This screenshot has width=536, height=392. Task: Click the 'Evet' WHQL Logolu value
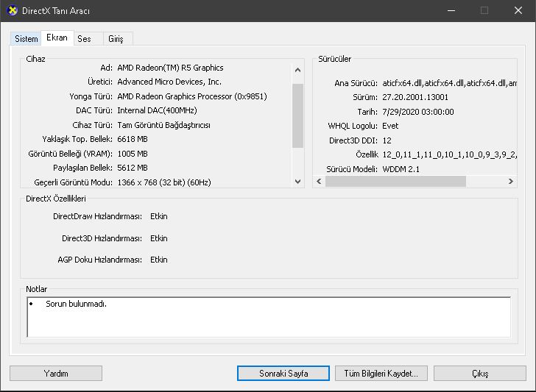pyautogui.click(x=390, y=126)
